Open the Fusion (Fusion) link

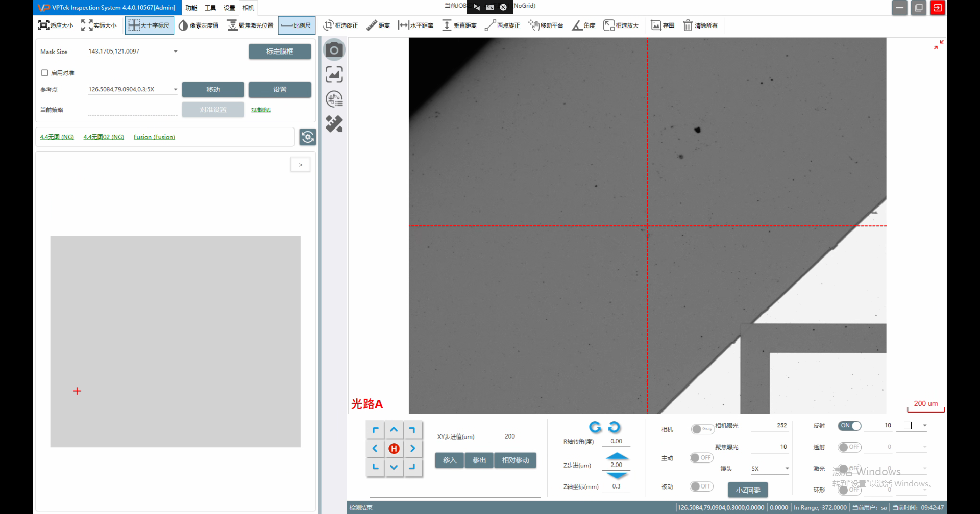[154, 137]
